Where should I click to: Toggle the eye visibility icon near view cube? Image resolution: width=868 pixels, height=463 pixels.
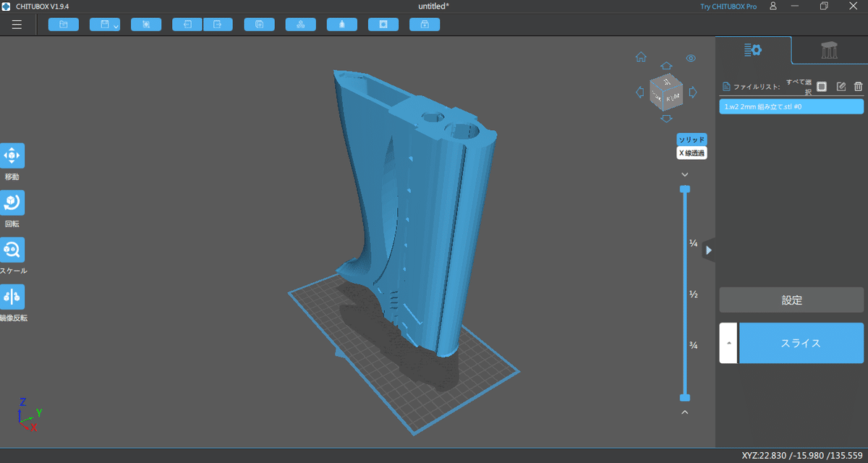(691, 58)
